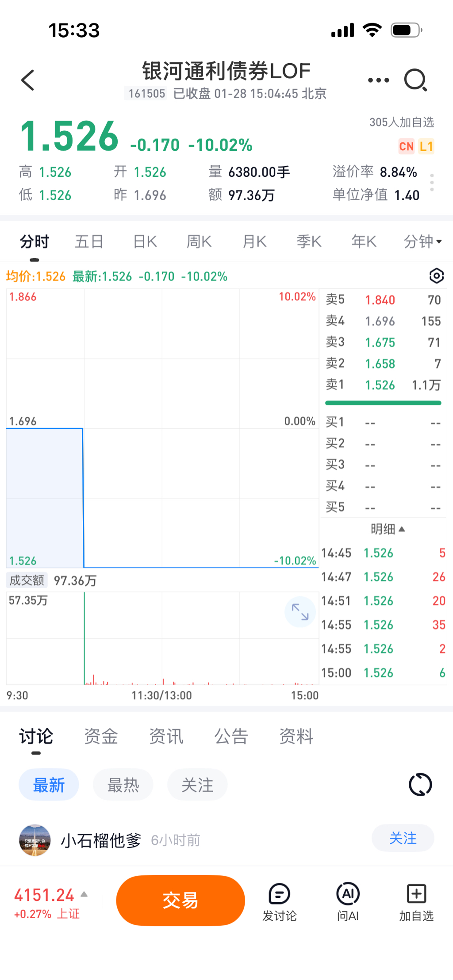Open chart settings hexagon icon
This screenshot has width=453, height=980.
click(436, 276)
